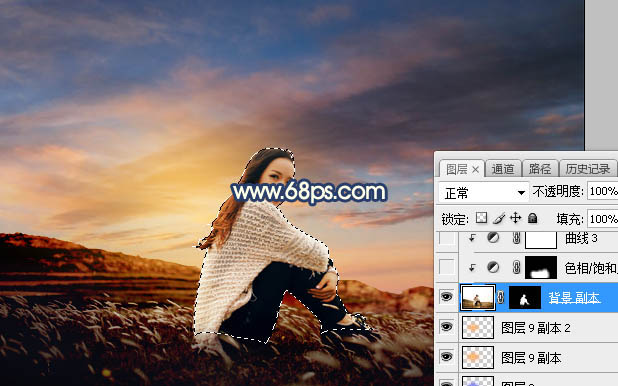The image size is (618, 386).
Task: Toggle lock all padlock icon
Action: point(532,218)
